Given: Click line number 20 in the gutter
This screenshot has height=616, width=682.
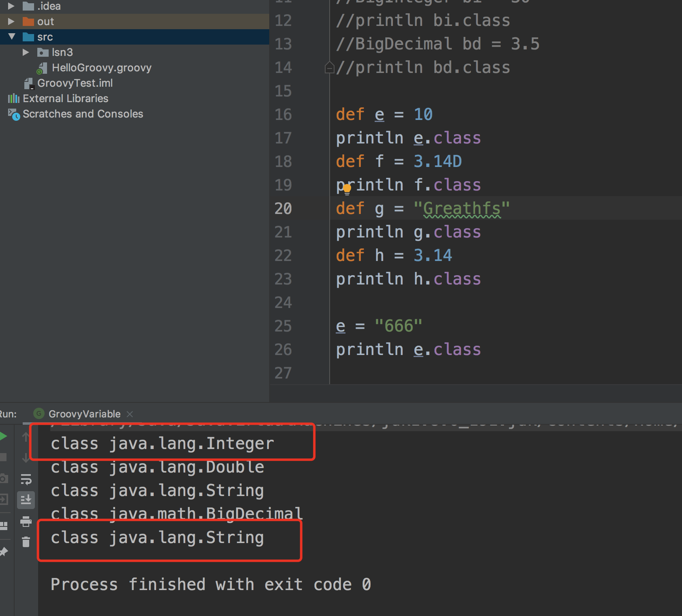Looking at the screenshot, I should click(283, 208).
